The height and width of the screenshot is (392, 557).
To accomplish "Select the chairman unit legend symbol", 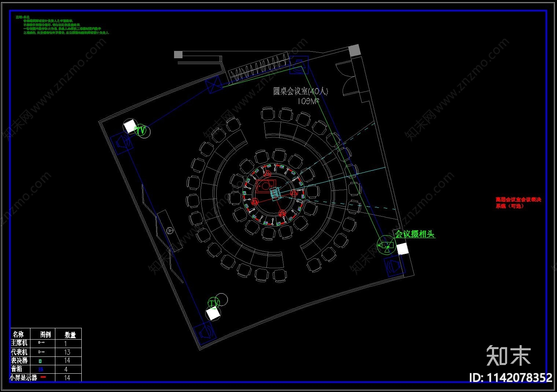I will click(x=42, y=343).
